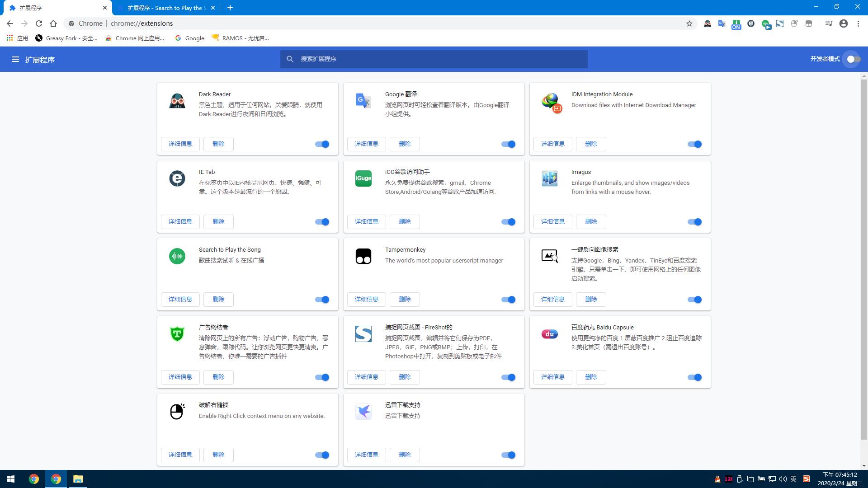This screenshot has height=488, width=868.
Task: Open a new browser tab
Action: pos(230,8)
